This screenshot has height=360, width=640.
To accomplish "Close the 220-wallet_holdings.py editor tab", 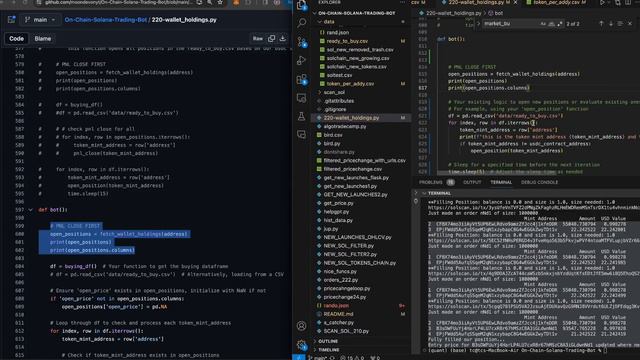I will tap(515, 2).
